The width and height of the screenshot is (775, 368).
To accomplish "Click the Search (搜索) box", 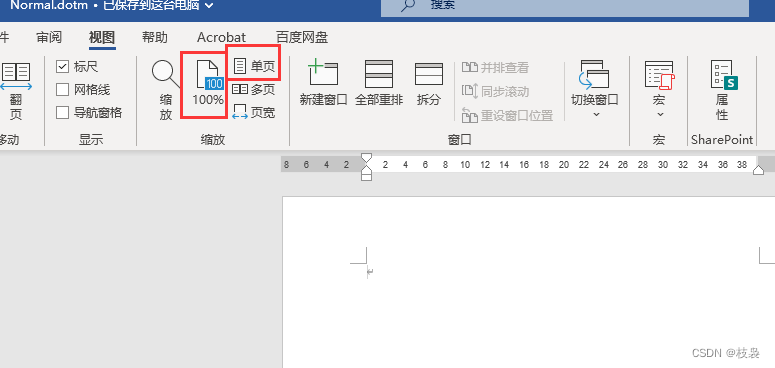I will (565, 7).
